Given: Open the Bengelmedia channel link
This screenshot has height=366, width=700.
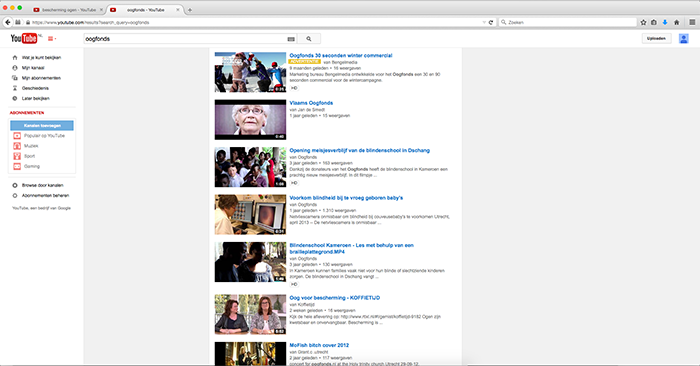Looking at the screenshot, I should (x=344, y=62).
